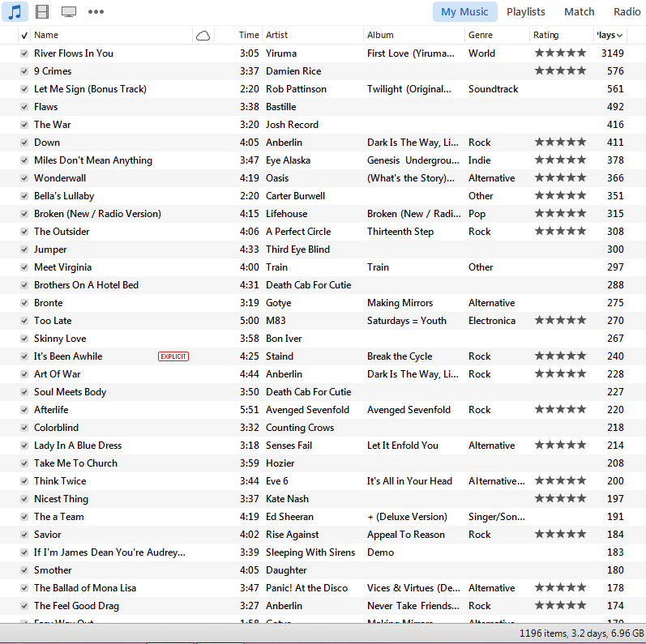The image size is (646, 644).
Task: Switch to the Movies library icon
Action: coord(42,11)
